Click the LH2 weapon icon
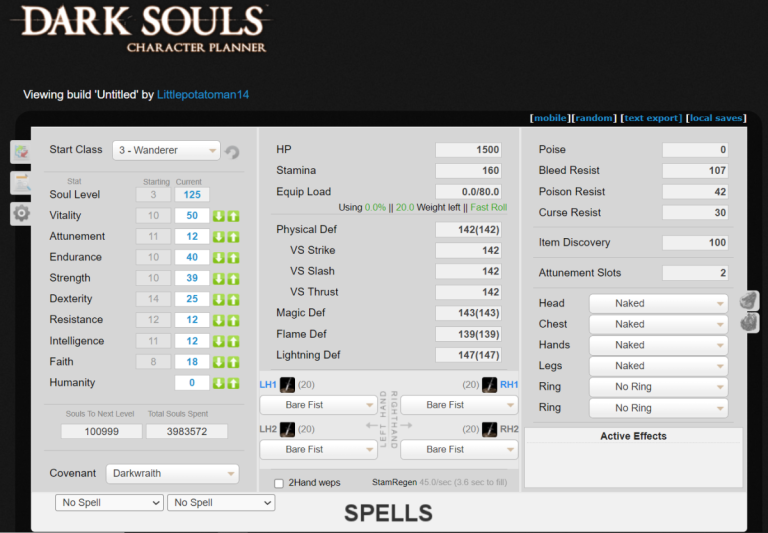The width and height of the screenshot is (768, 533). (x=287, y=429)
